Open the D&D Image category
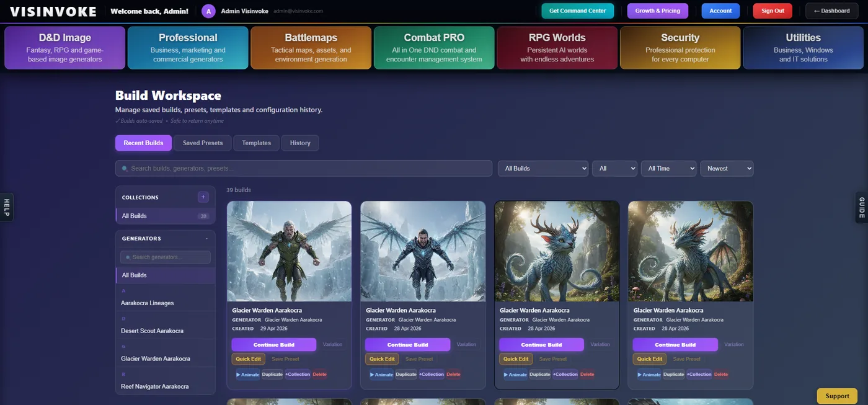This screenshot has height=405, width=868. tap(64, 48)
